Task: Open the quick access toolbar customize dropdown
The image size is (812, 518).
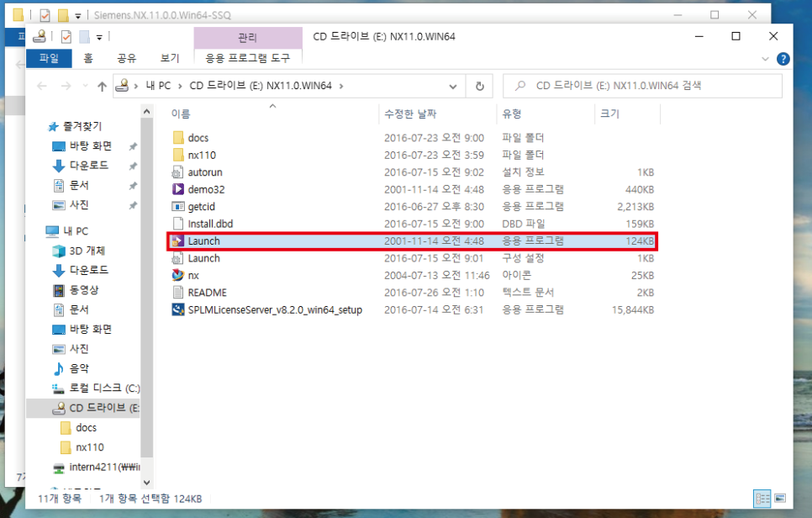Action: [99, 37]
